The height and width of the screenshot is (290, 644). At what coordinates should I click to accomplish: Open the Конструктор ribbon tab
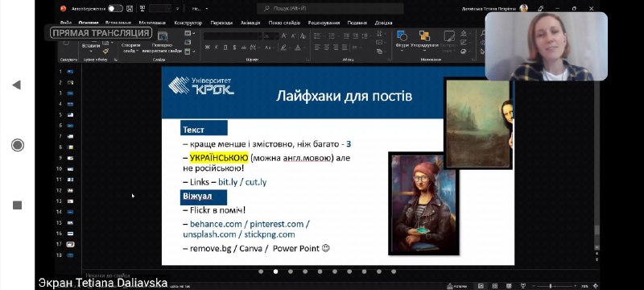[x=188, y=23]
